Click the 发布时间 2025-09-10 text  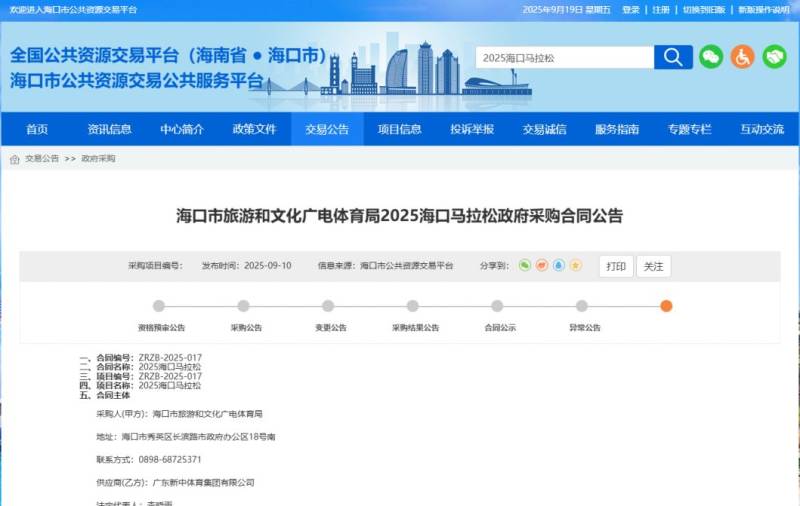click(246, 265)
